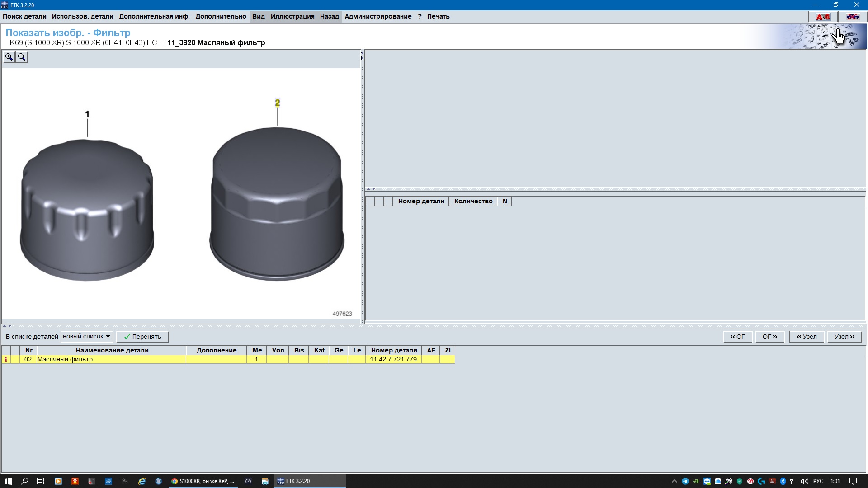Open the Поиск детали menu
868x488 pixels.
point(24,16)
